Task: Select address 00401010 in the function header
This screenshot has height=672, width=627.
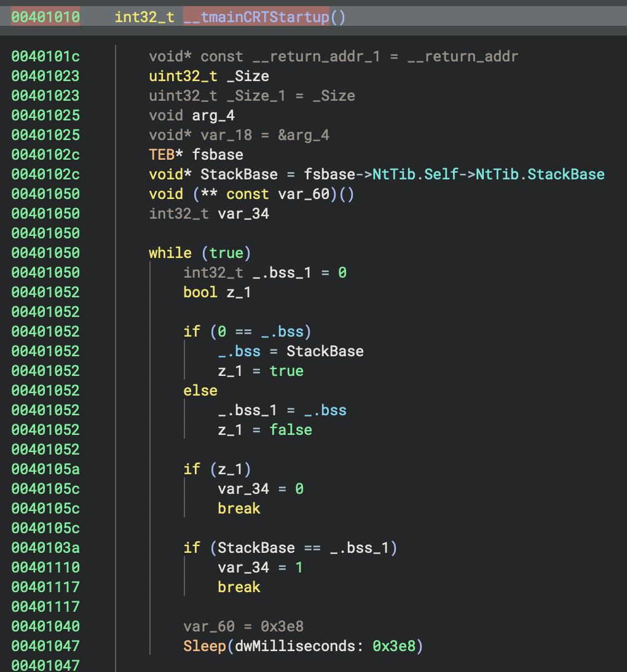Action: pos(45,17)
